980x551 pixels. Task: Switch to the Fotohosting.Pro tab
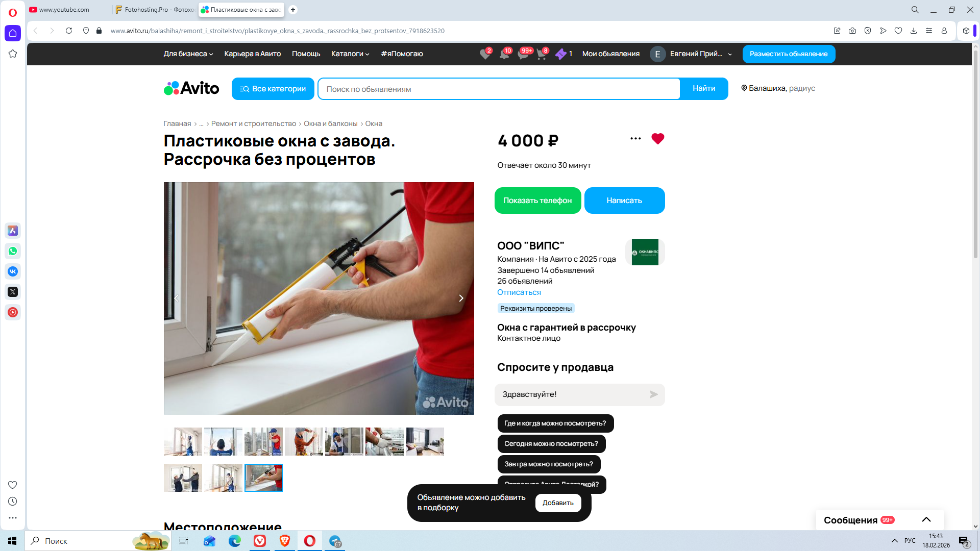(x=154, y=10)
